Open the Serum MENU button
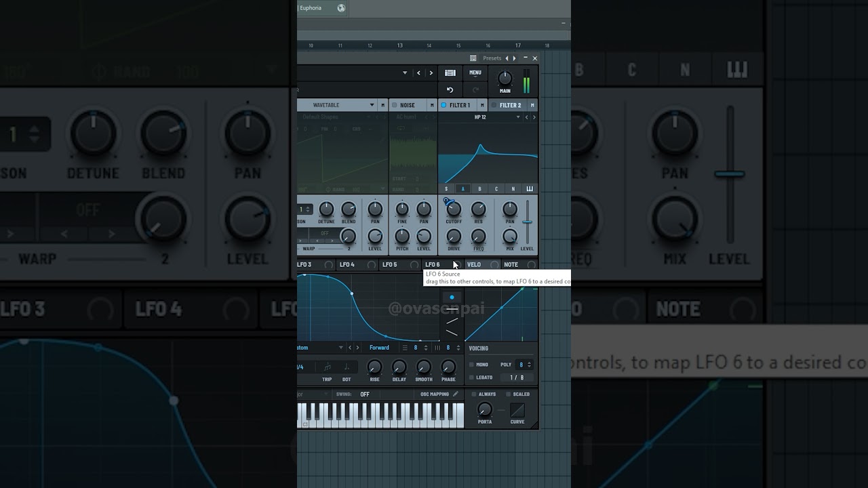This screenshot has width=868, height=488. (x=475, y=73)
